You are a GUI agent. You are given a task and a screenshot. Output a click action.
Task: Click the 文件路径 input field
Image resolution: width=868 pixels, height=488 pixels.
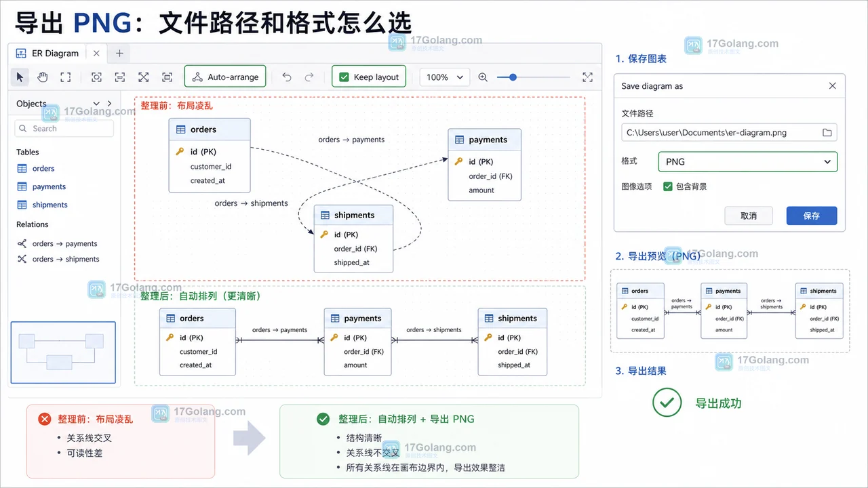pos(729,133)
